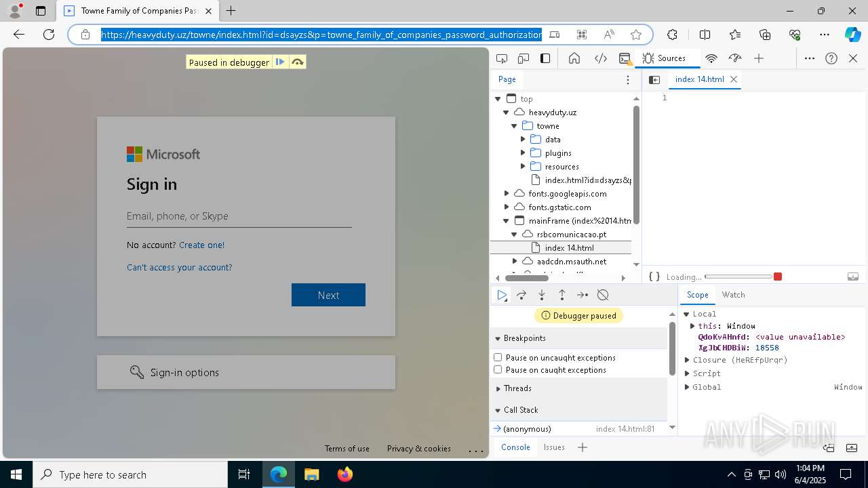Expand the data folder

[523, 140]
